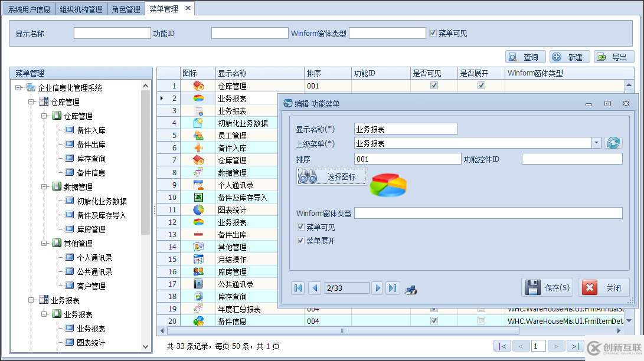Image resolution: width=644 pixels, height=361 pixels.
Task: Click the 导出 export button
Action: click(x=614, y=57)
